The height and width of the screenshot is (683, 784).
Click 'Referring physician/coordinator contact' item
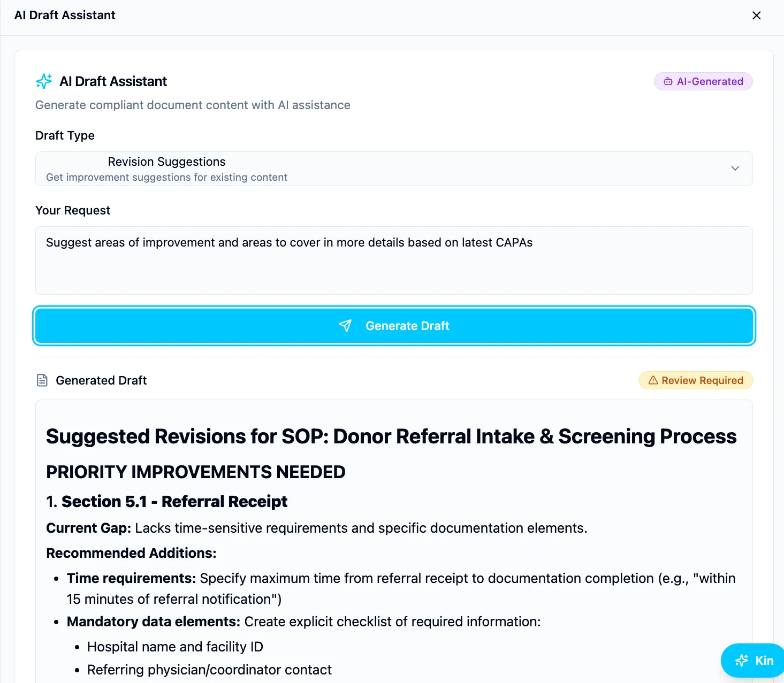[209, 670]
